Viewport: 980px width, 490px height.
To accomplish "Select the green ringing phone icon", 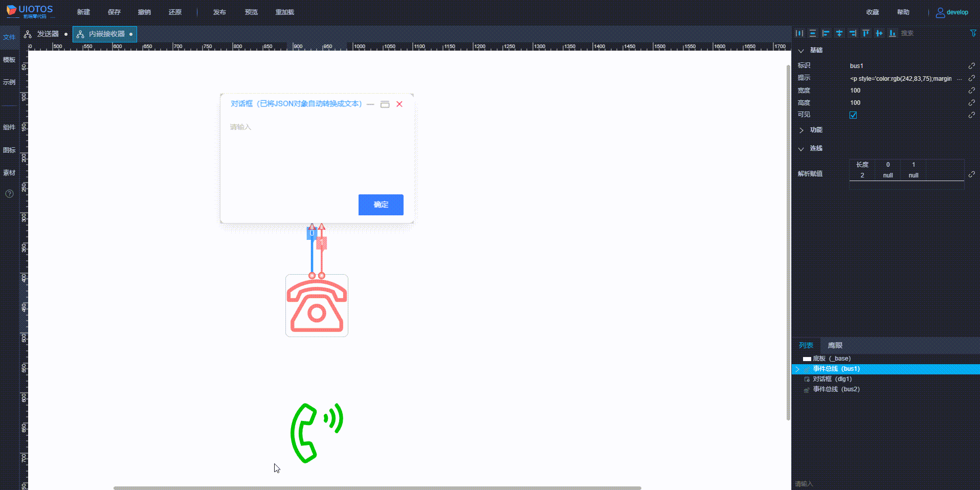I will (x=317, y=433).
